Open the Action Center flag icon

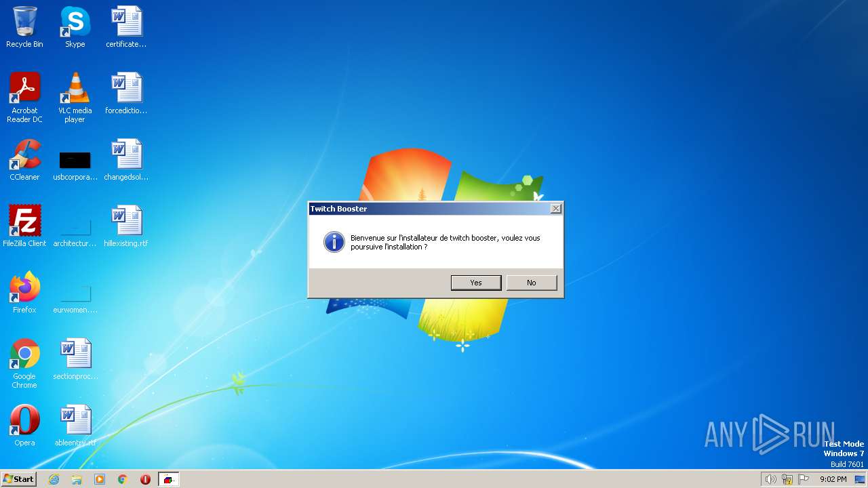804,479
